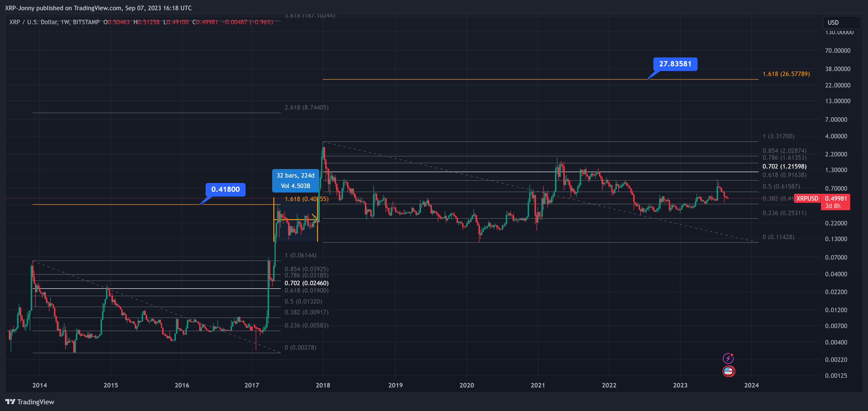Click the 0.41800 price callout label

pos(225,189)
